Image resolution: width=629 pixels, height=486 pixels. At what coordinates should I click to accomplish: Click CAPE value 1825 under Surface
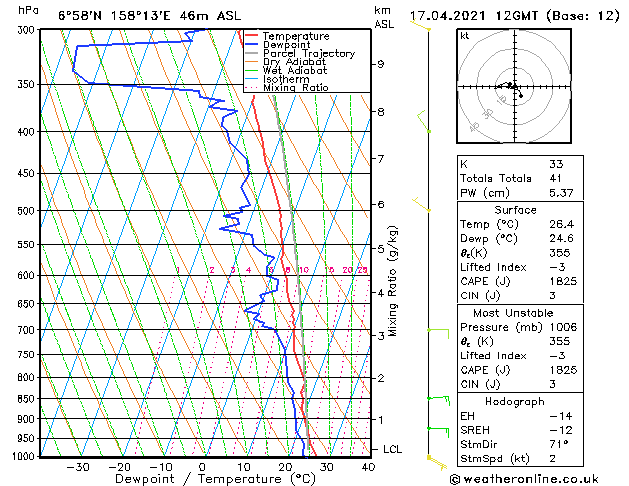click(x=563, y=281)
